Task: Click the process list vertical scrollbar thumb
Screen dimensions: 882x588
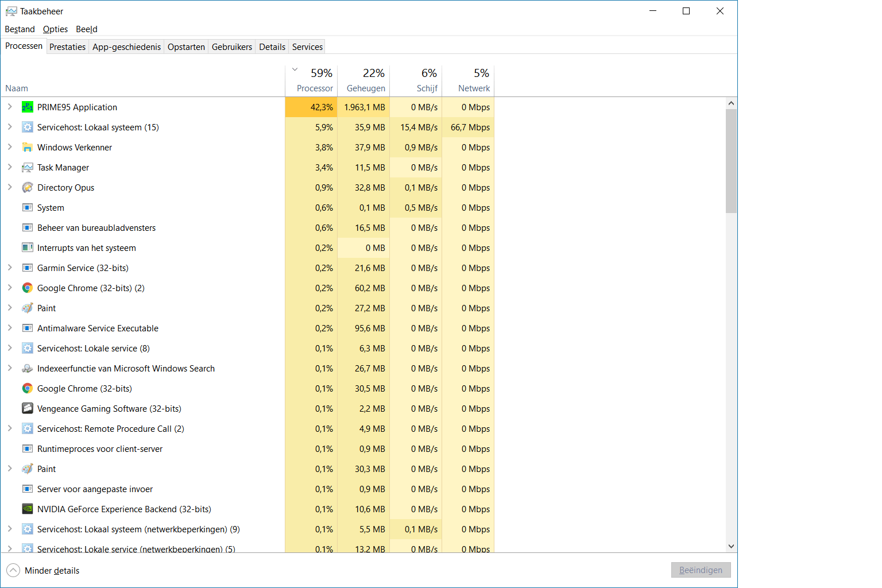Action: [731, 161]
